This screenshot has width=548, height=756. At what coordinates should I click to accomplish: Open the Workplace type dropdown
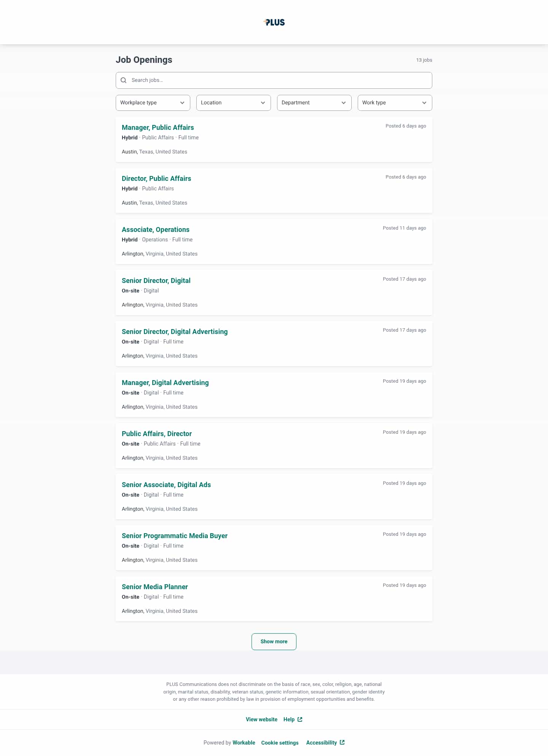click(x=153, y=103)
